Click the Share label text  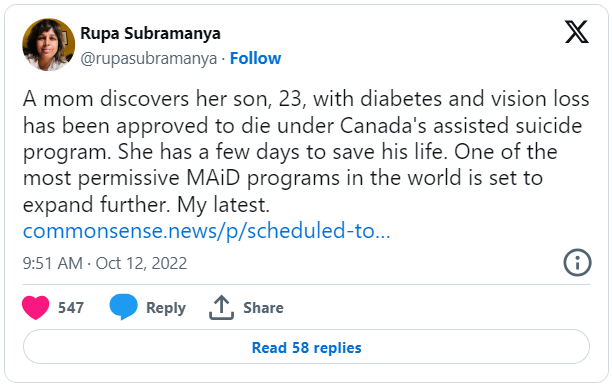pos(263,308)
